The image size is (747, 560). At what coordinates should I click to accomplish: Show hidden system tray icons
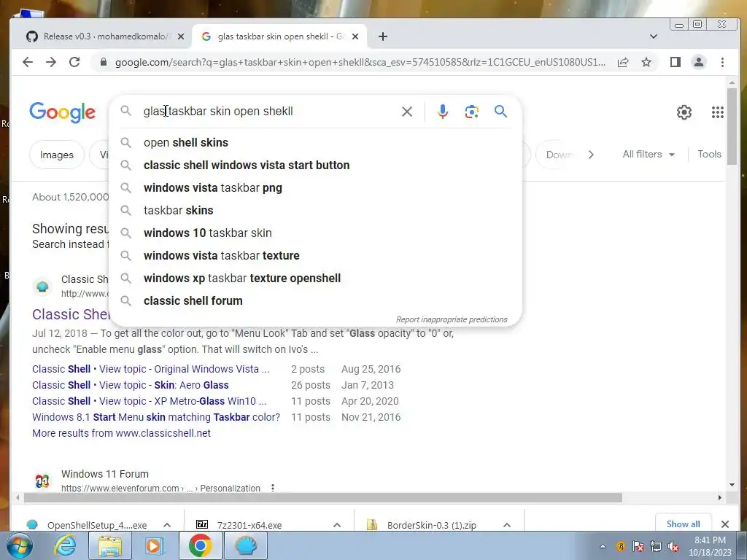tap(603, 546)
